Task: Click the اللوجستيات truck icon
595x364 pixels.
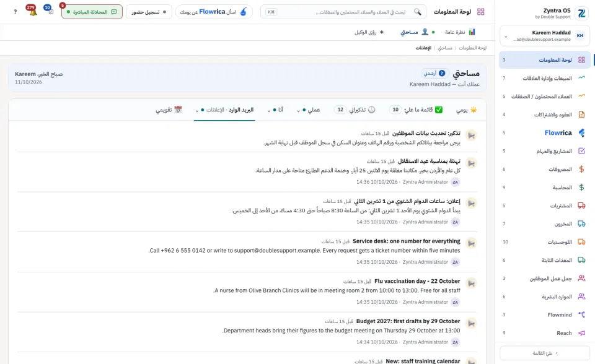Action: [581, 242]
